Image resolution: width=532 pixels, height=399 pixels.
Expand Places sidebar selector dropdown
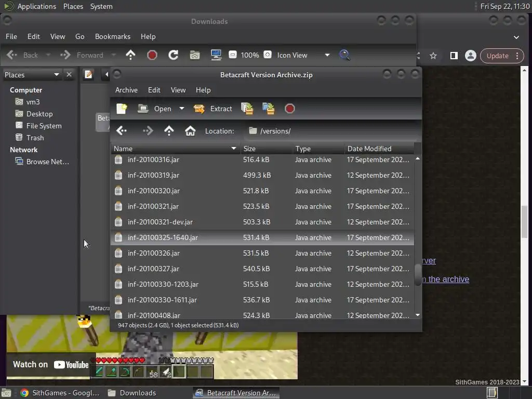32,75
